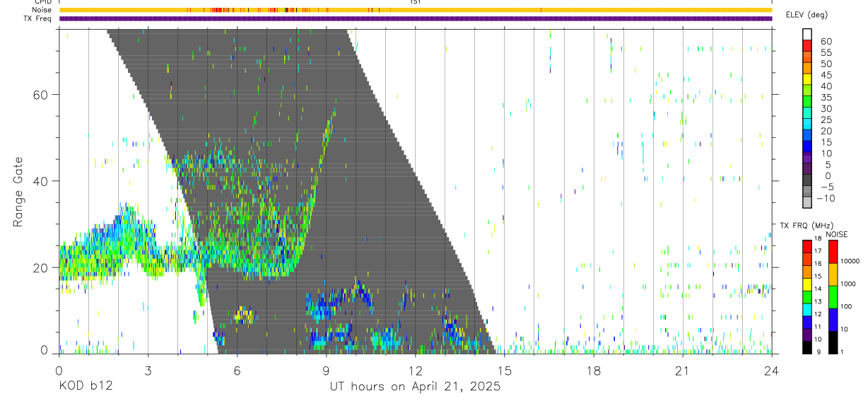Click the '9' tick on the UT hours axis
This screenshot has height=401, width=868.
click(x=326, y=371)
